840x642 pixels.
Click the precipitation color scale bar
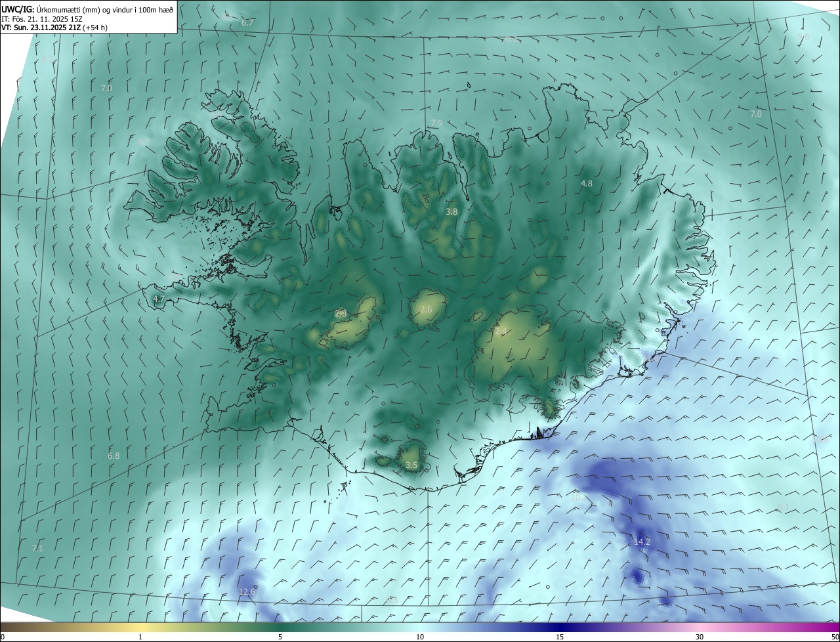[x=420, y=628]
